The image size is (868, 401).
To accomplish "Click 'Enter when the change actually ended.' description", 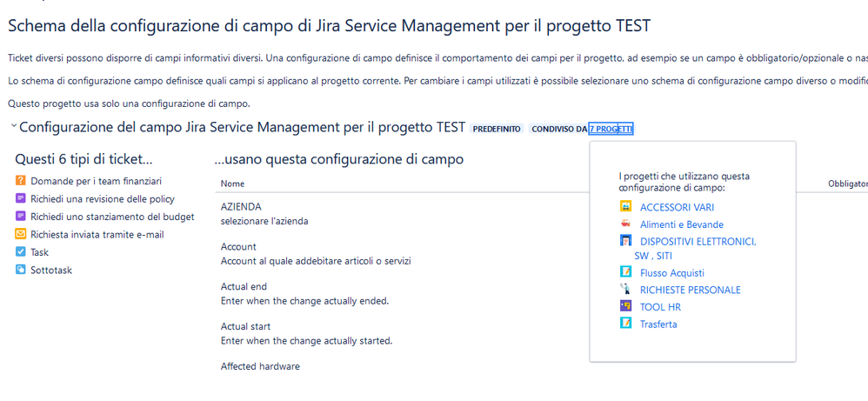I will coord(305,301).
